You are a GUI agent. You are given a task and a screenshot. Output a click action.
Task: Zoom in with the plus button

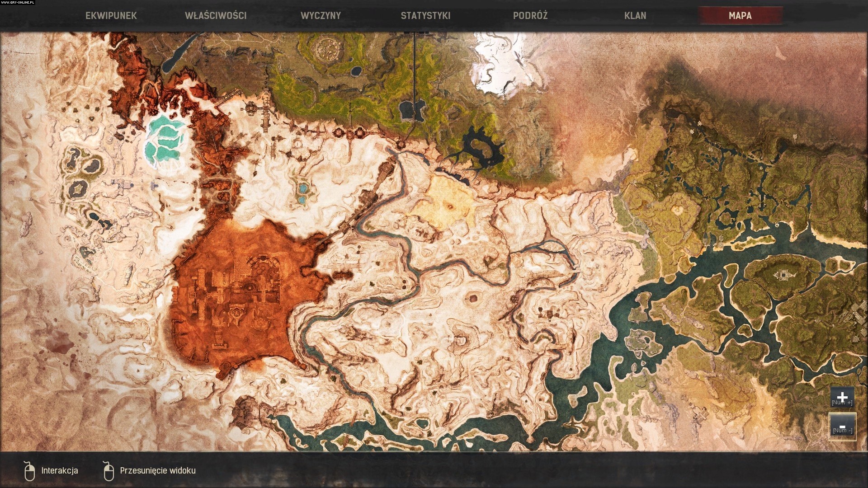click(x=842, y=397)
